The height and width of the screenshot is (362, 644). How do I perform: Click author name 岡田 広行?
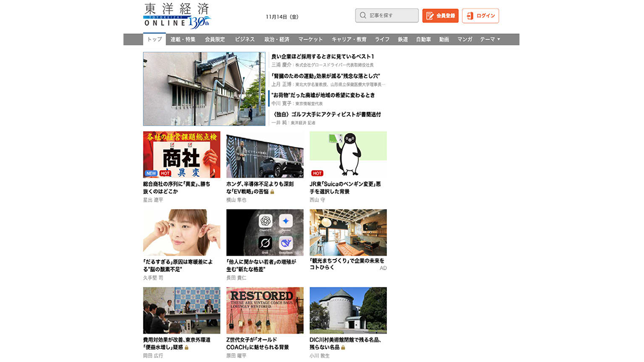(x=153, y=356)
